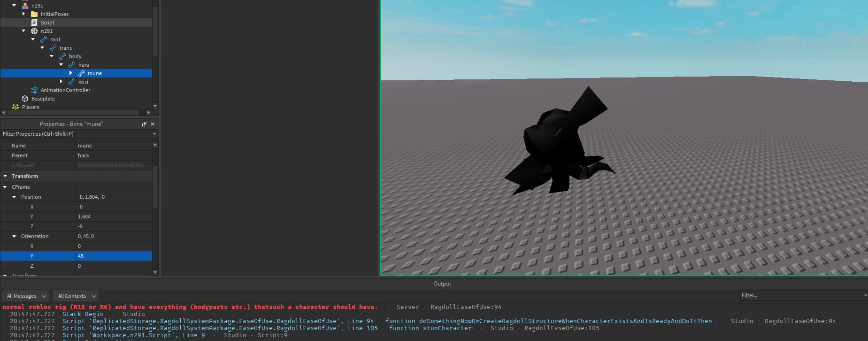
Task: Undock the Properties panel
Action: (x=144, y=124)
